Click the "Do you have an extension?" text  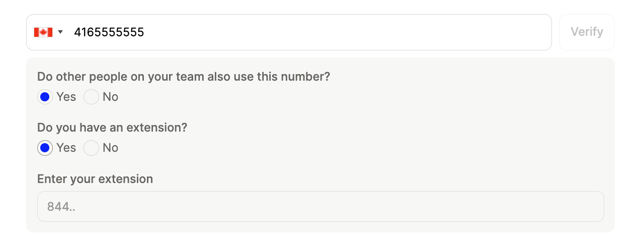tap(112, 128)
